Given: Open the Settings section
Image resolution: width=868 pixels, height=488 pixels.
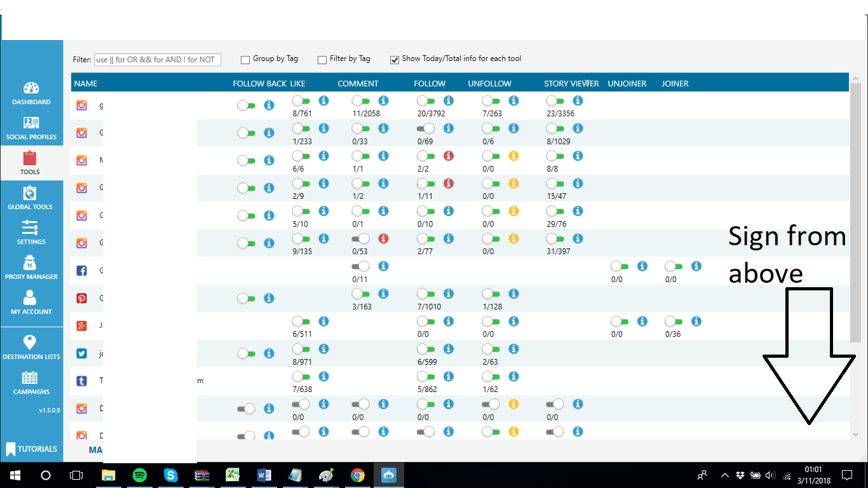Looking at the screenshot, I should click(30, 233).
